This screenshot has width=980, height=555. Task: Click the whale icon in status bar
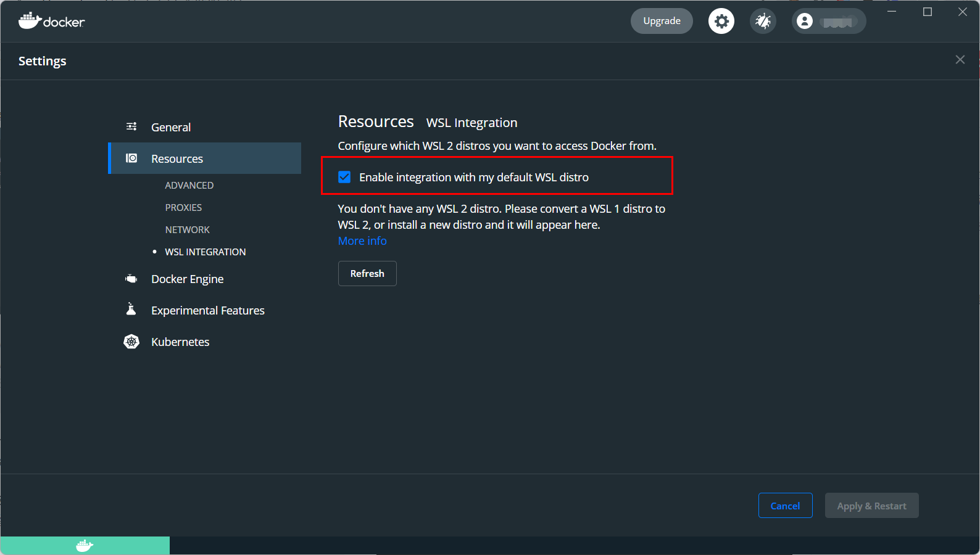[85, 546]
